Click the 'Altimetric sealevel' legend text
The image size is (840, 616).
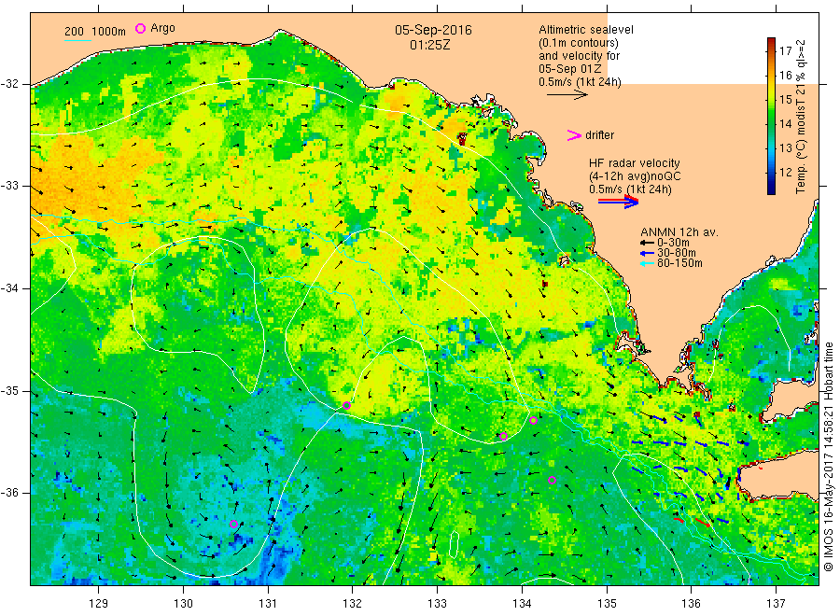click(586, 30)
